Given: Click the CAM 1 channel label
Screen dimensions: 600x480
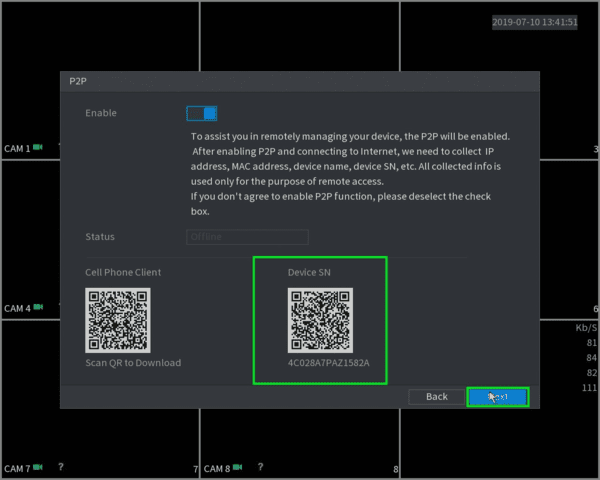Looking at the screenshot, I should (x=17, y=149).
